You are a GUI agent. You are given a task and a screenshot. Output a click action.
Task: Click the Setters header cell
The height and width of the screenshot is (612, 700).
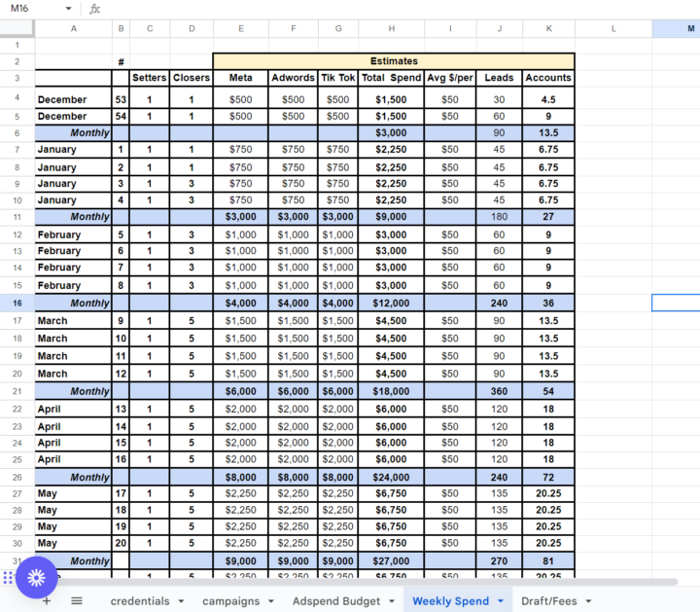click(x=150, y=78)
